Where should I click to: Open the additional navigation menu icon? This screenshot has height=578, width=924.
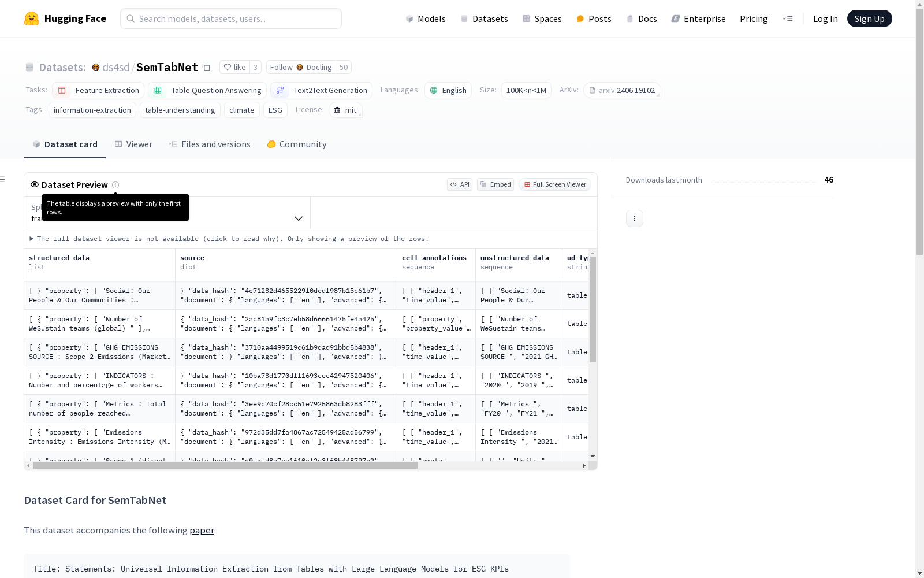tap(787, 18)
